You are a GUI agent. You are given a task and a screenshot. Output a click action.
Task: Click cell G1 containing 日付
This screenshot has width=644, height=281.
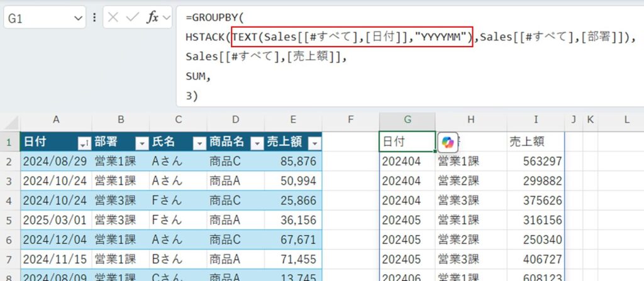(407, 141)
